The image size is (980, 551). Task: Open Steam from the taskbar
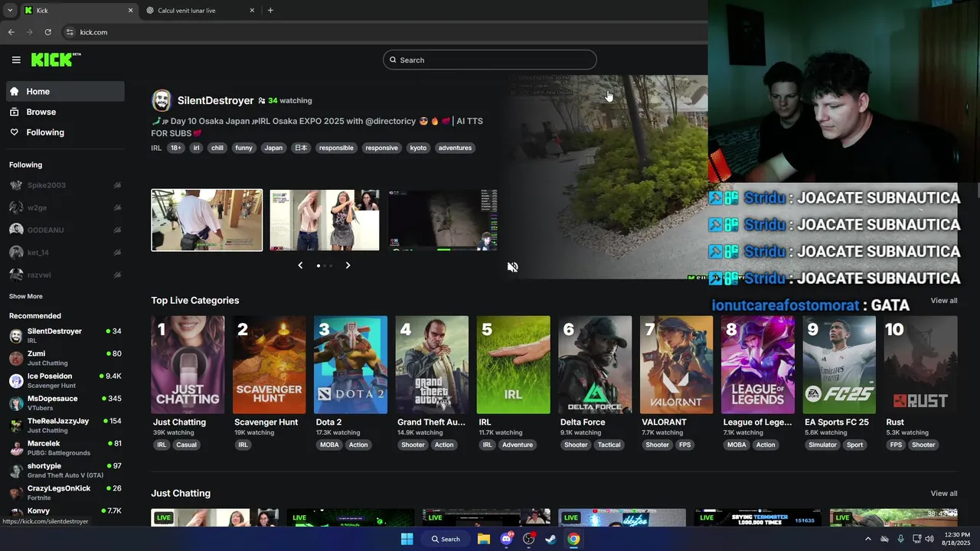[x=550, y=539]
